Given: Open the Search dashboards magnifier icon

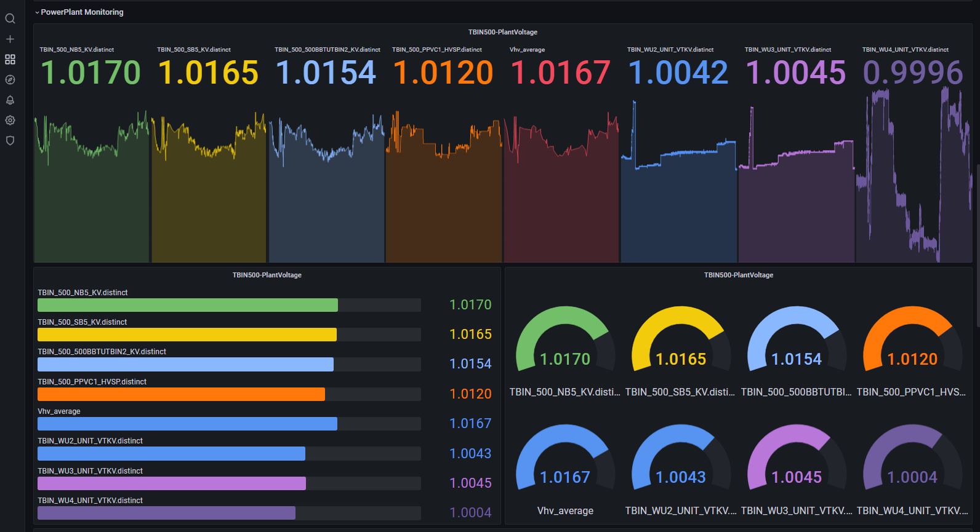Looking at the screenshot, I should 10,18.
